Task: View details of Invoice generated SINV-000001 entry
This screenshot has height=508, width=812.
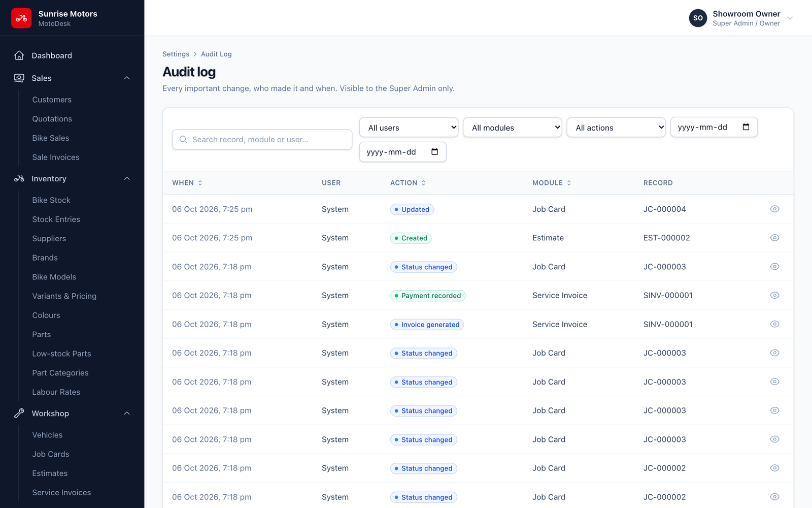Action: [x=774, y=324]
